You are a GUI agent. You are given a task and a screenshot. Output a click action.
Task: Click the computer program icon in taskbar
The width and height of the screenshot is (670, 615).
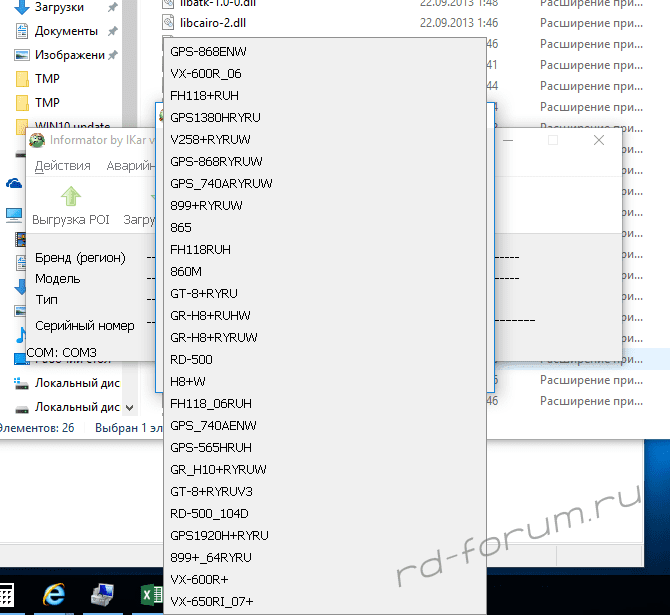(x=103, y=594)
